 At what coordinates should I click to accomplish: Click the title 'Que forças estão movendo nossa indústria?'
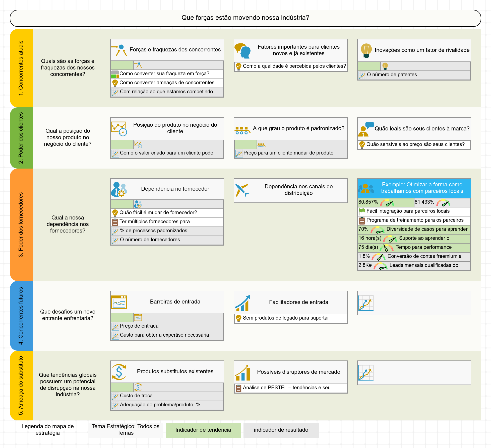coord(245,18)
